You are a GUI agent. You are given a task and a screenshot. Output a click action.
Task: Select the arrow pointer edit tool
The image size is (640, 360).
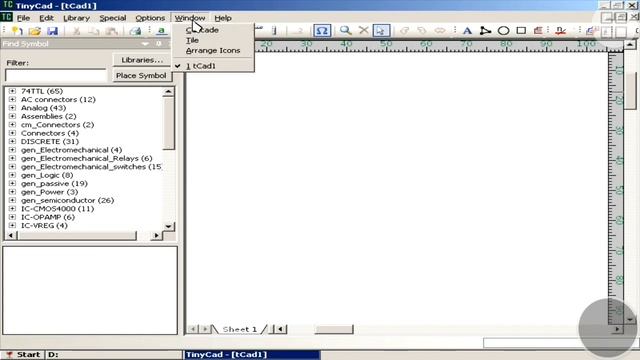click(x=381, y=31)
